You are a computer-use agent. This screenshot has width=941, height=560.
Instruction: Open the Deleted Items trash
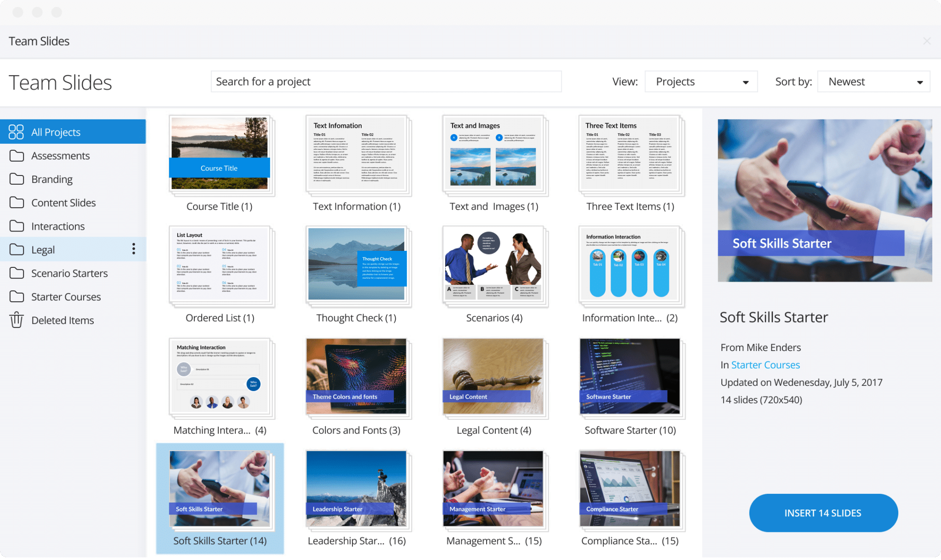62,320
